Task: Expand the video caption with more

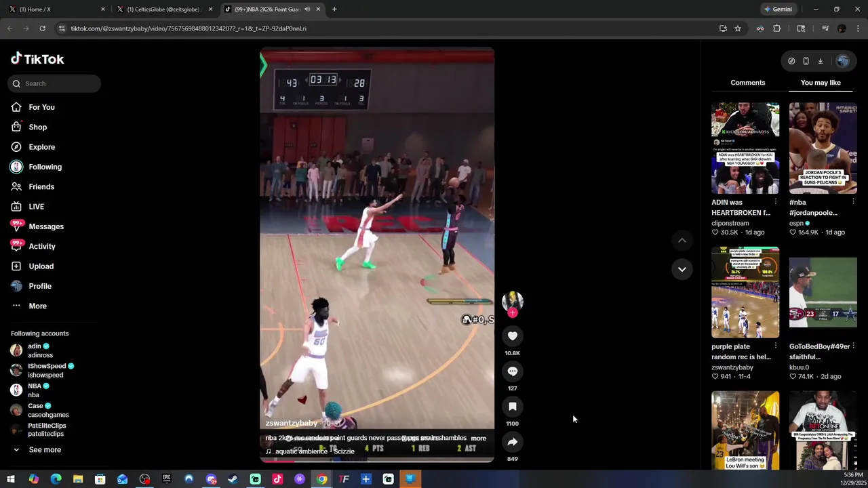Action: 478,438
